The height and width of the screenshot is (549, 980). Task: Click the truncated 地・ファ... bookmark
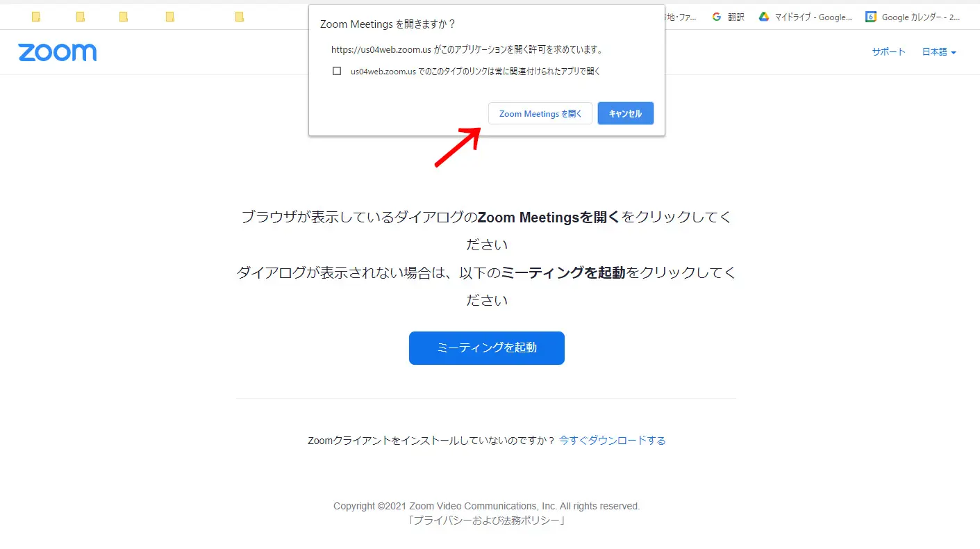[681, 17]
